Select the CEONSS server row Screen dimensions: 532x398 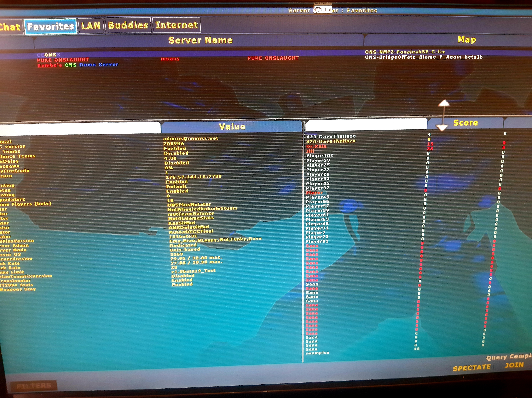click(49, 55)
